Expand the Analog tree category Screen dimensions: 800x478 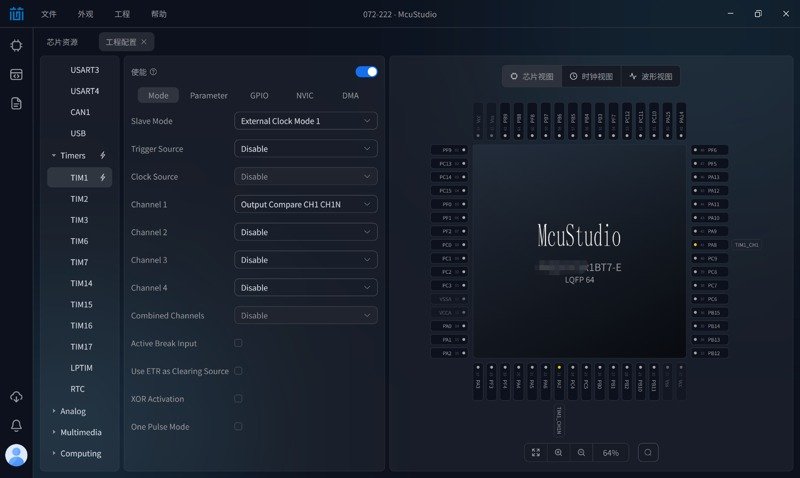coord(73,411)
